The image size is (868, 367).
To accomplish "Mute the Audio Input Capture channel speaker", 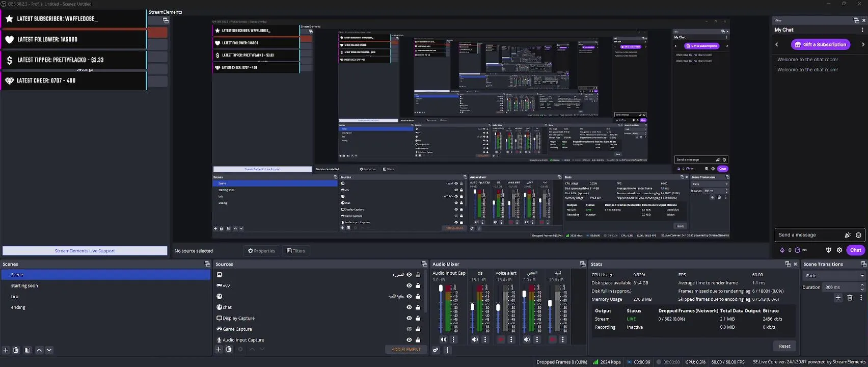I will 443,339.
